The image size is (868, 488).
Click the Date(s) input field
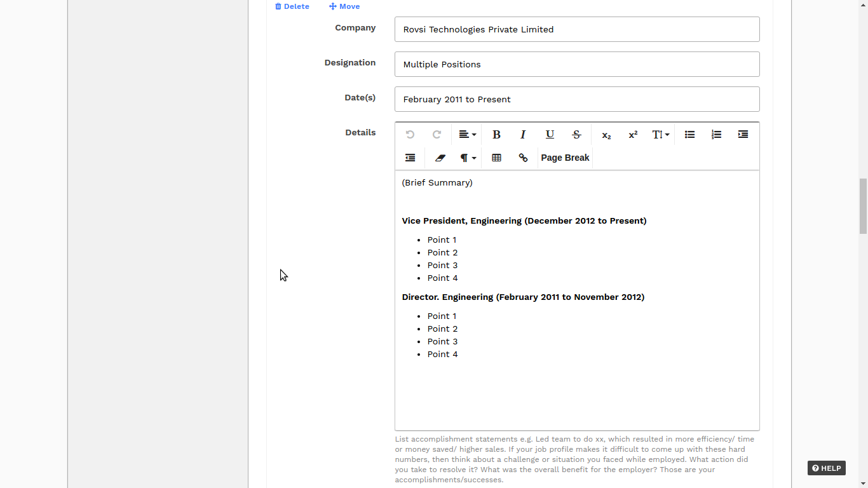577,99
